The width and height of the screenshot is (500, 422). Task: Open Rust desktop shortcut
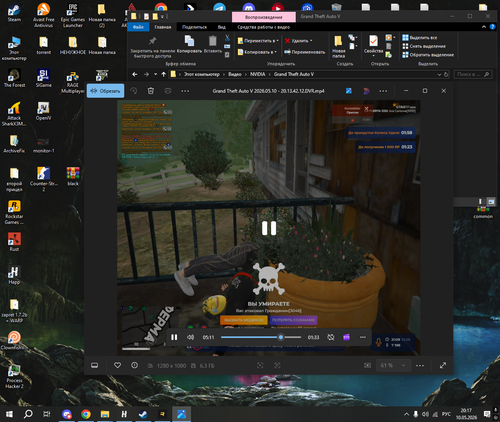point(14,242)
